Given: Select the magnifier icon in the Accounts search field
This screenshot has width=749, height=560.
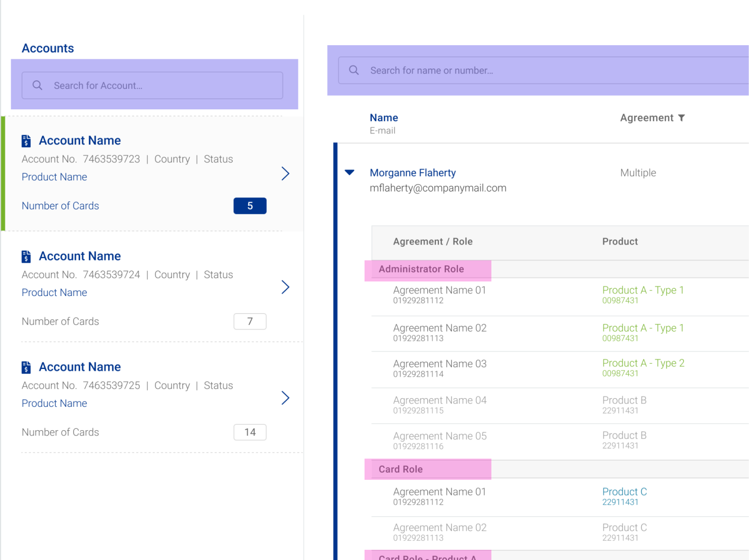Looking at the screenshot, I should coord(37,85).
